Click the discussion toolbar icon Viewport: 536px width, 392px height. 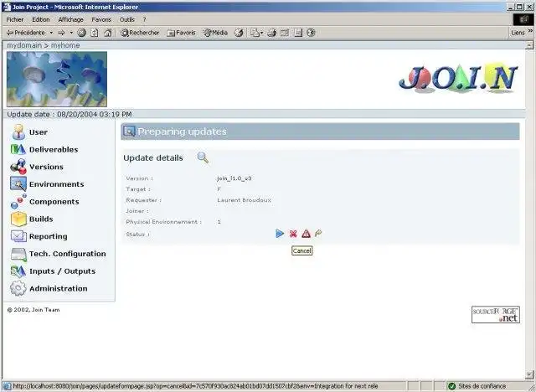(x=298, y=33)
